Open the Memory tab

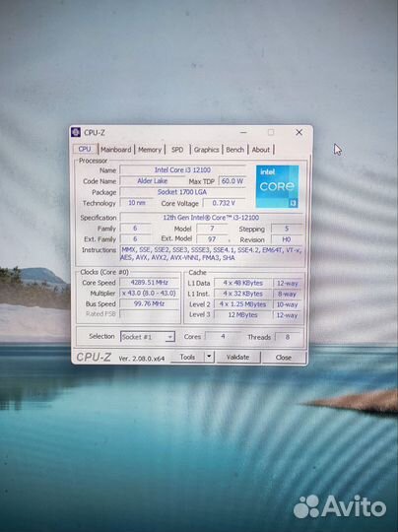click(150, 150)
